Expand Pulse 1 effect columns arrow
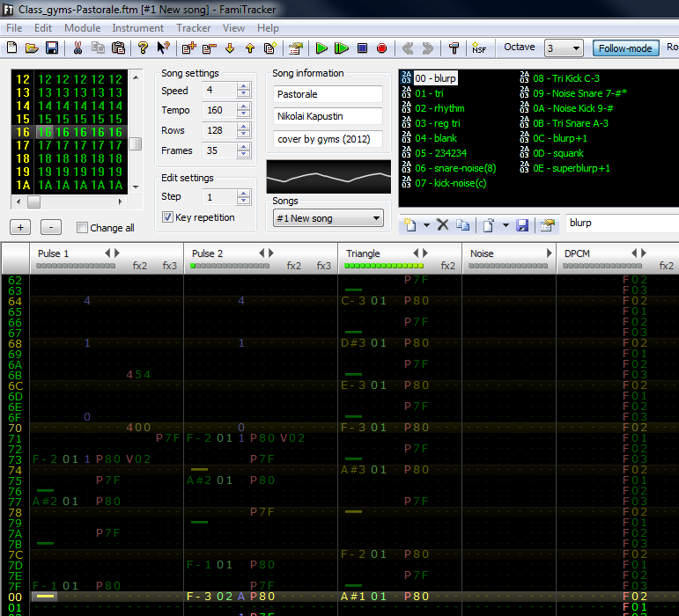Image resolution: width=679 pixels, height=616 pixels. (x=117, y=253)
